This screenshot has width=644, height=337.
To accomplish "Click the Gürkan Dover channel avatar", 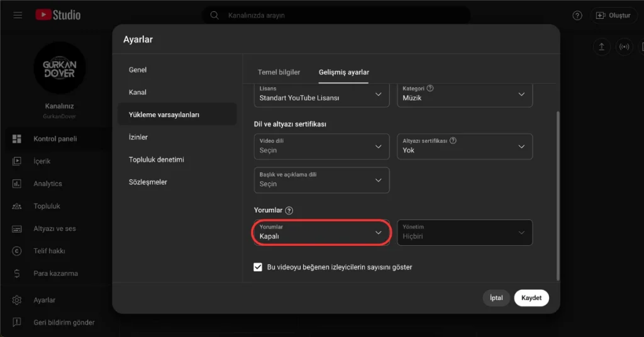I will pos(60,68).
